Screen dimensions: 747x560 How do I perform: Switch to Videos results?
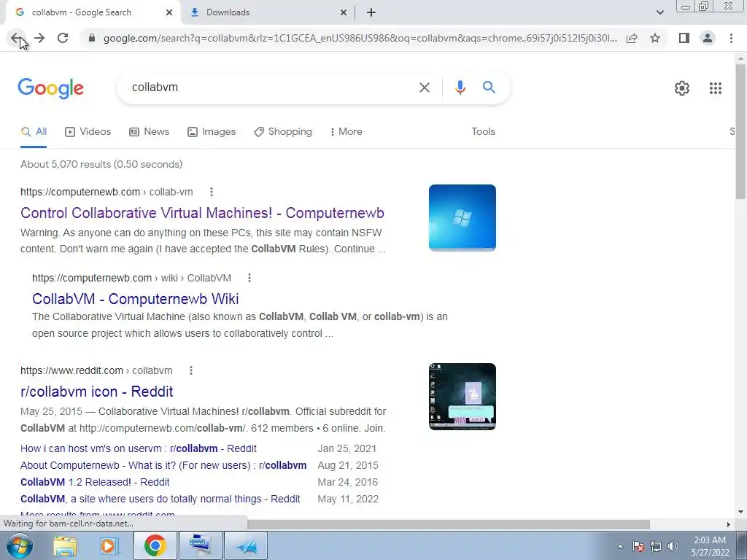88,132
